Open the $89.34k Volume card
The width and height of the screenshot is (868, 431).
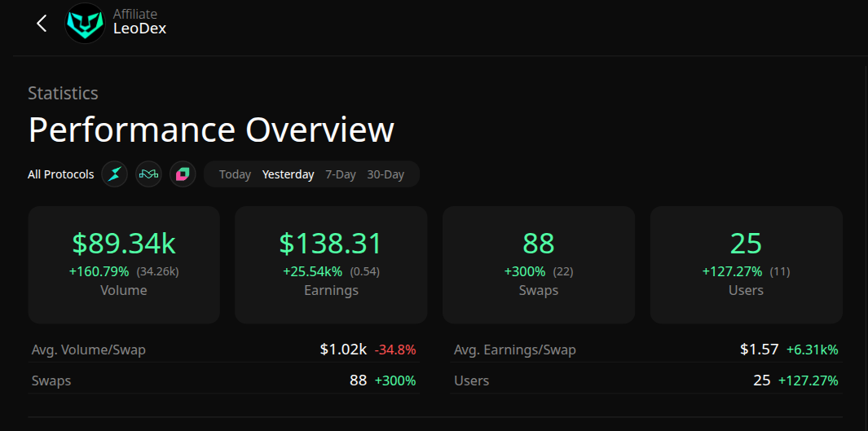tap(124, 265)
